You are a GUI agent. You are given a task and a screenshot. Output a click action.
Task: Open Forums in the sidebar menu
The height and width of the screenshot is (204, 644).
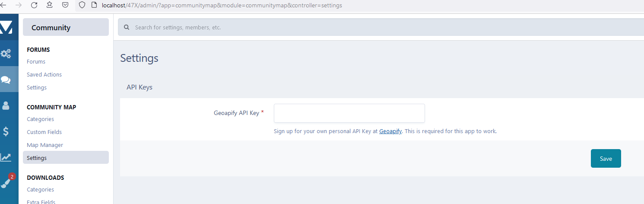coord(36,62)
